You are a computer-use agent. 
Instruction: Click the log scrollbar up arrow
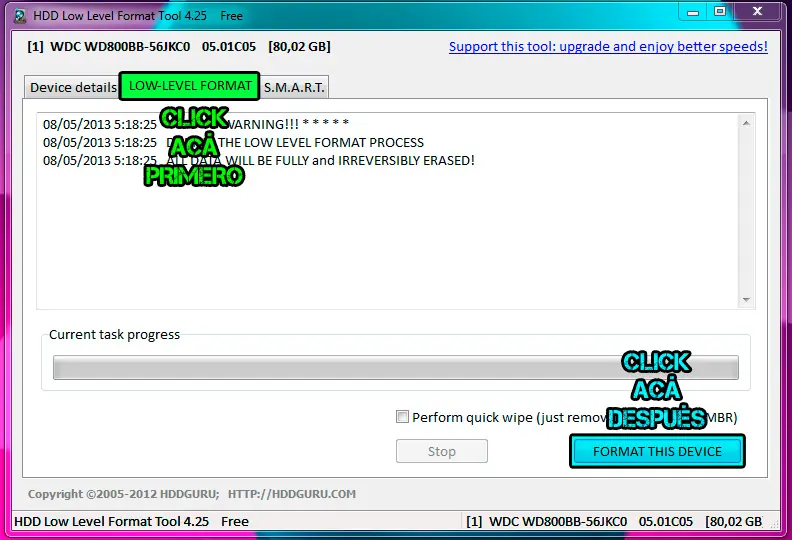click(x=746, y=123)
